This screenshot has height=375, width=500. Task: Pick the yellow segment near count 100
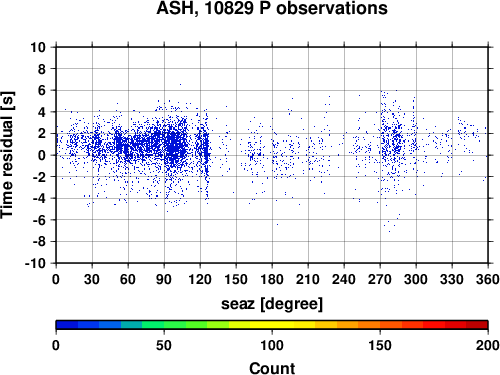272,325
